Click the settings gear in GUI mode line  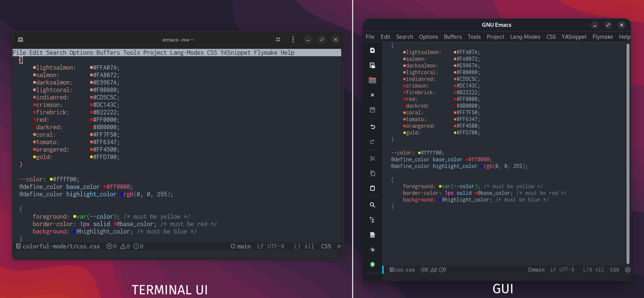point(628,270)
